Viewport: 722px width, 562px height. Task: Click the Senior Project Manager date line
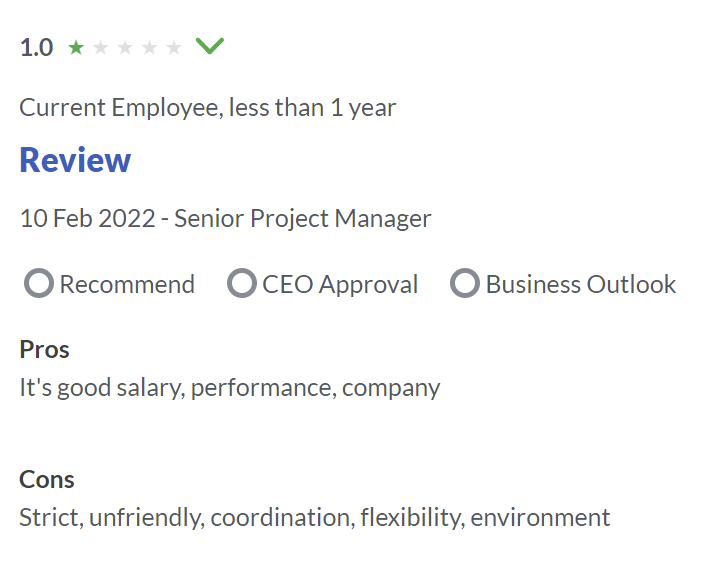point(226,218)
